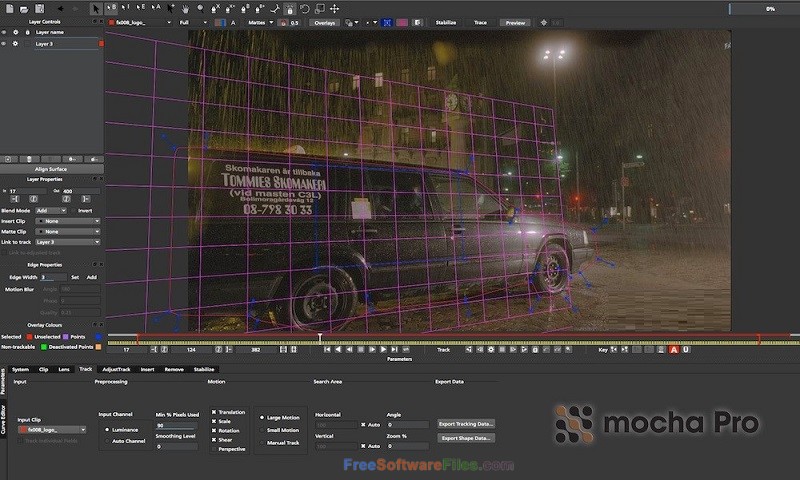Select the Zoom magnifier tool
This screenshot has height=480, width=800.
[200, 9]
